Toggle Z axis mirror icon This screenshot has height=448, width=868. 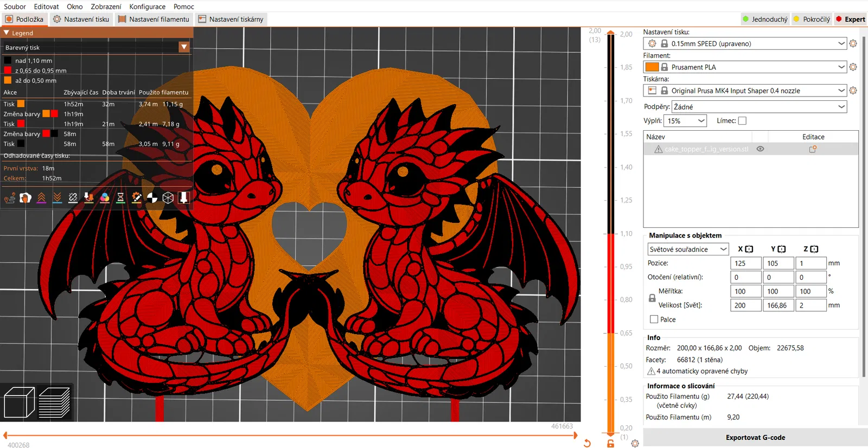[x=814, y=249]
